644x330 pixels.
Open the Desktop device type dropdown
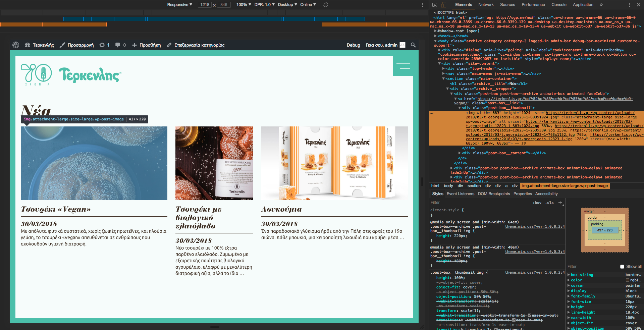click(287, 5)
